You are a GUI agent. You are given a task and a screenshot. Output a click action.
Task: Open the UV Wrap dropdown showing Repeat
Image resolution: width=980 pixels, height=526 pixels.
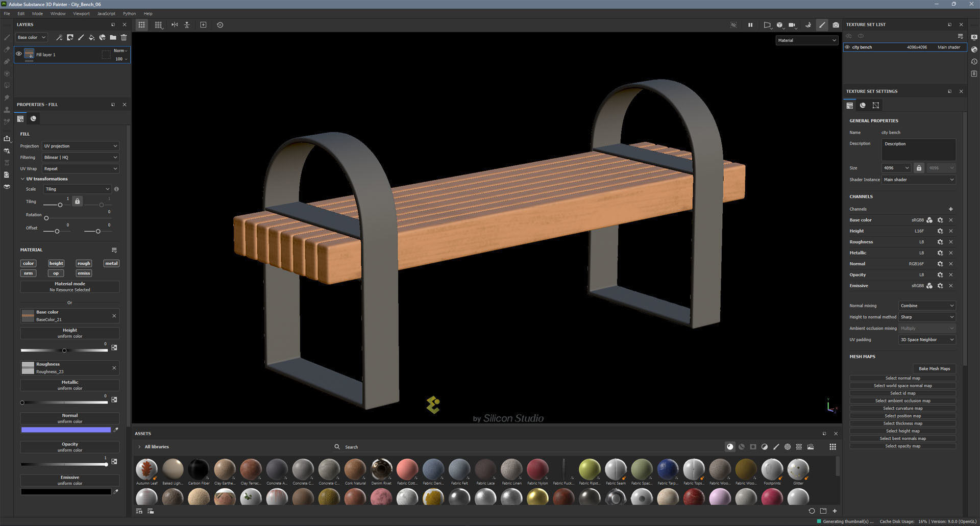point(81,168)
